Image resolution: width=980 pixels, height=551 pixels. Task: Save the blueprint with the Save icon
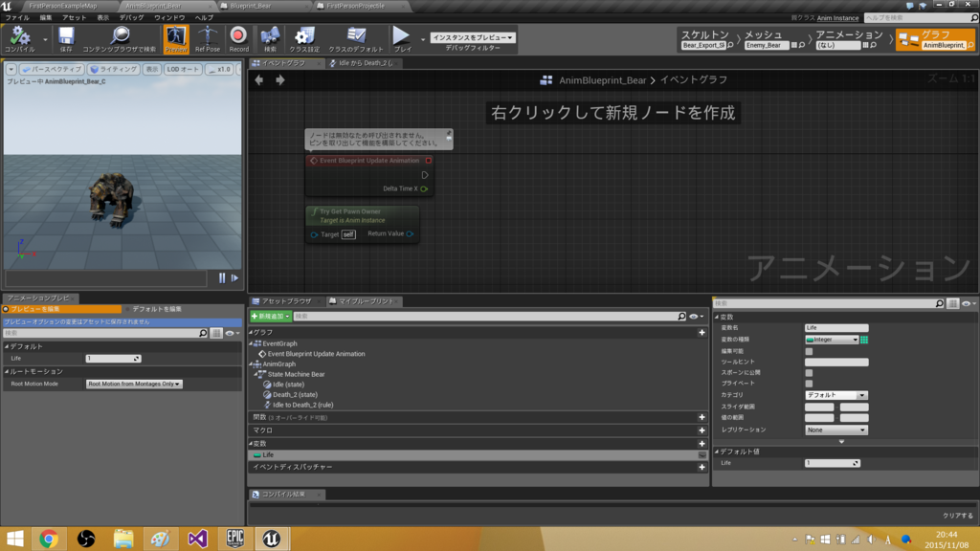tap(66, 38)
